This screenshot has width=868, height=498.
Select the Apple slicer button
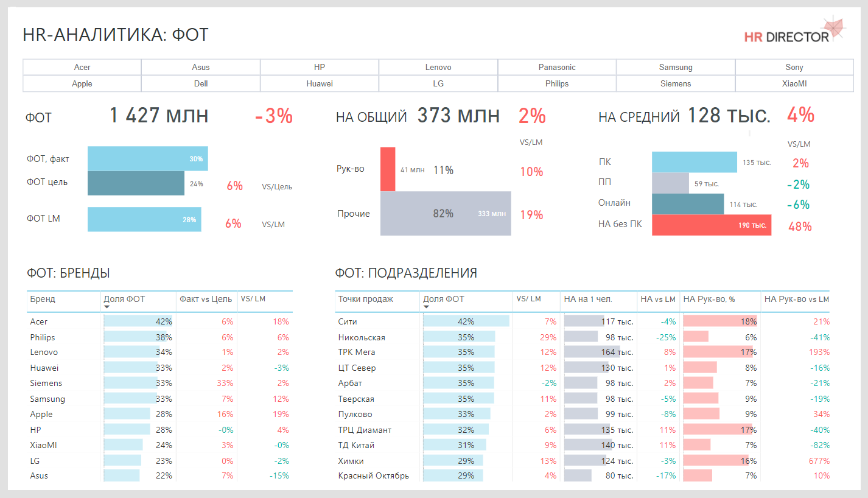(x=82, y=83)
